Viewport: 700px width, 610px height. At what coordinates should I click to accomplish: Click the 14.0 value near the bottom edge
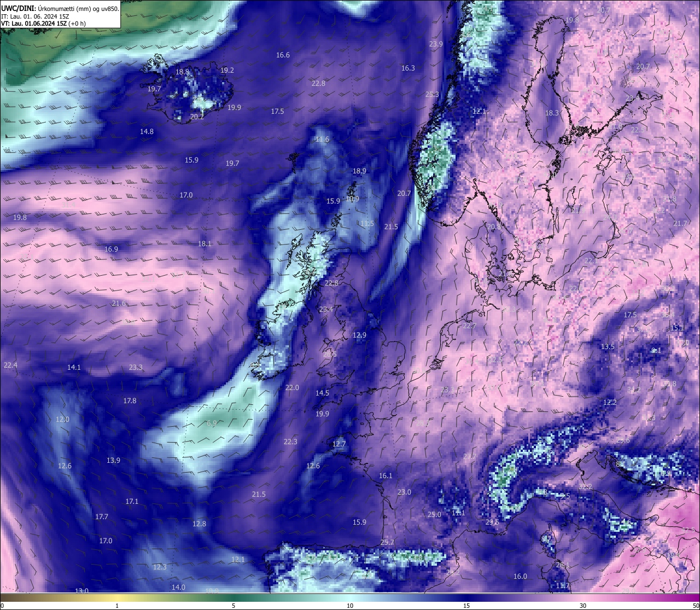(x=178, y=588)
